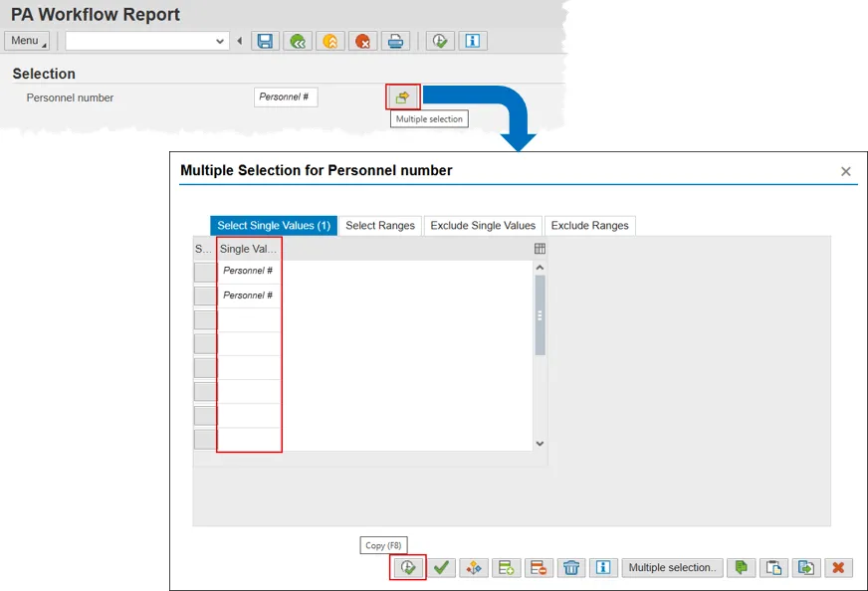Click the Export document icon with green arrow
This screenshot has height=591, width=868.
[806, 567]
